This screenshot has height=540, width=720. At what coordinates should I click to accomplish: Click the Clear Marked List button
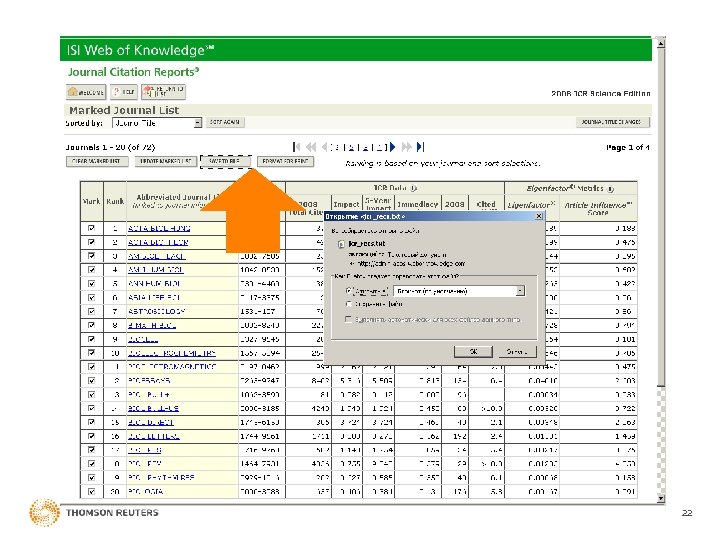[x=97, y=162]
